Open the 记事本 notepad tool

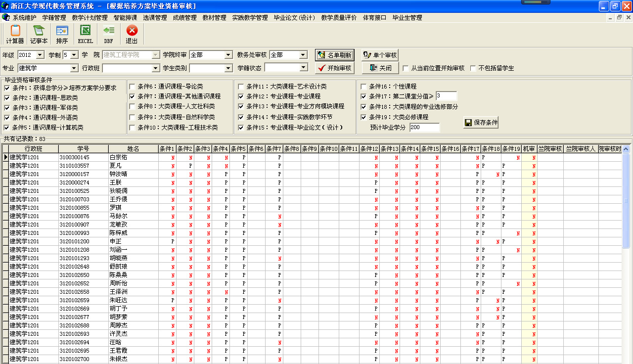[39, 34]
